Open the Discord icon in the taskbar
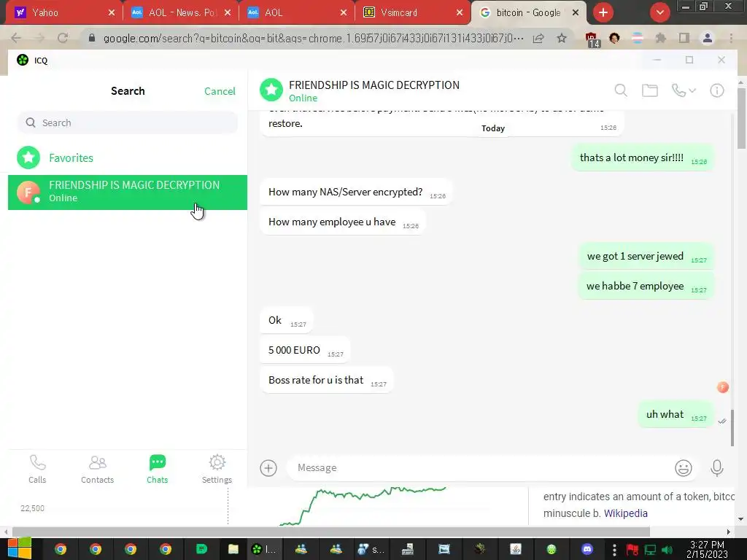 click(587, 549)
